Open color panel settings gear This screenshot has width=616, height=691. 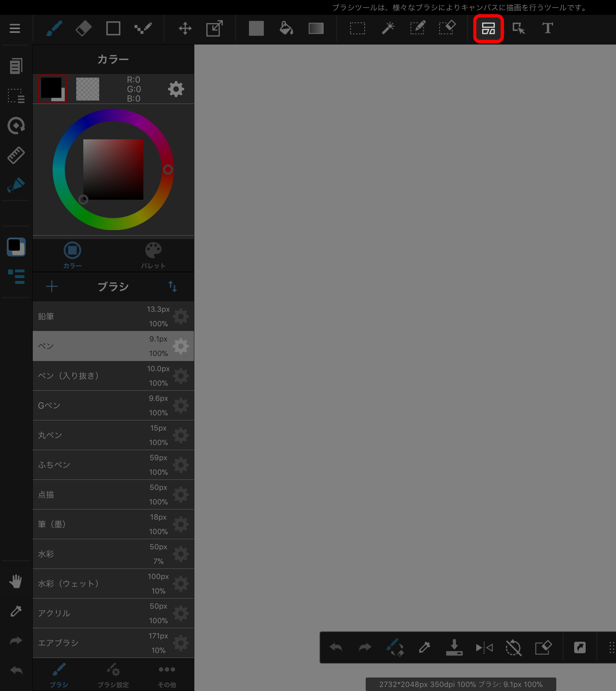click(176, 89)
